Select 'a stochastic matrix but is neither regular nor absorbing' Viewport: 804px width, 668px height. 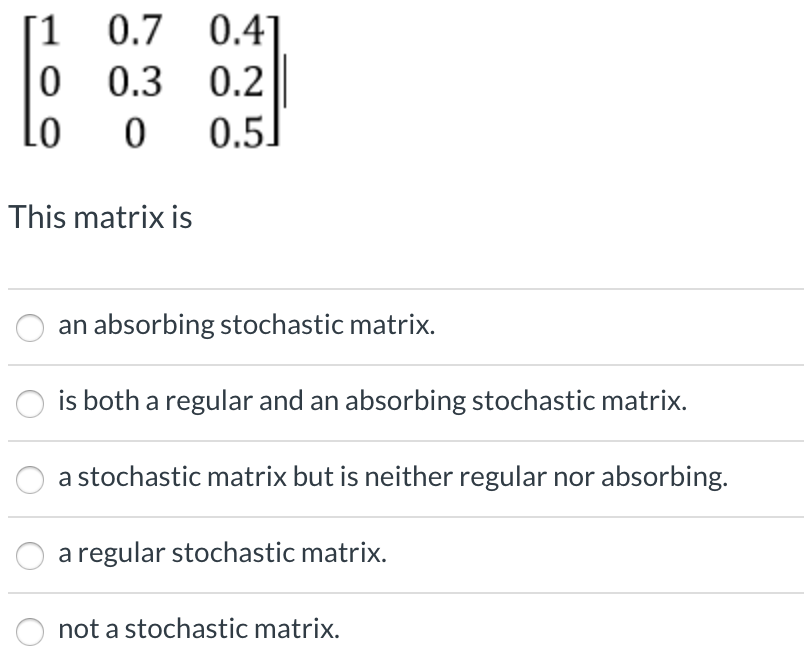point(29,479)
